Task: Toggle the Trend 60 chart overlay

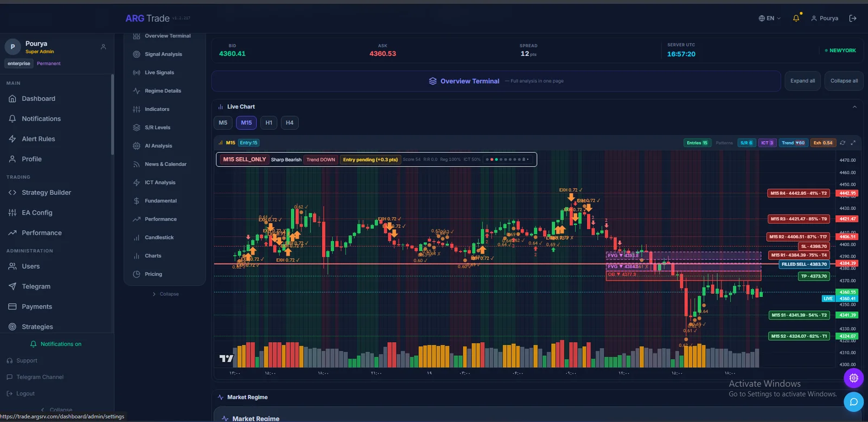Action: point(793,143)
